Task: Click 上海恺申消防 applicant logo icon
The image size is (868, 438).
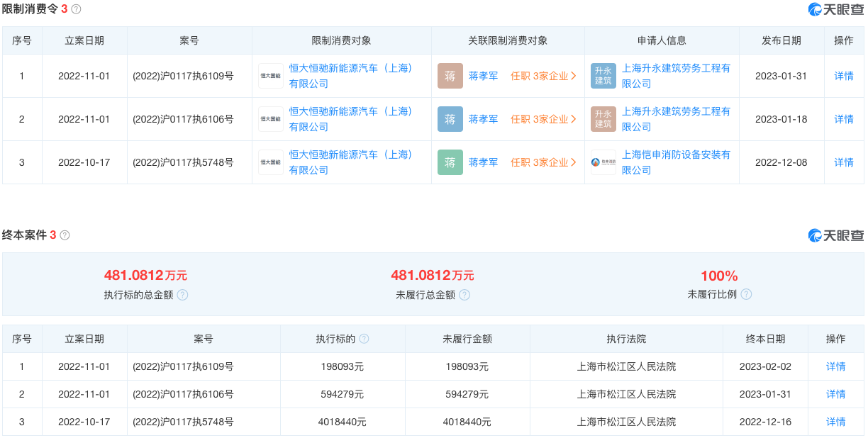Action: pyautogui.click(x=603, y=162)
